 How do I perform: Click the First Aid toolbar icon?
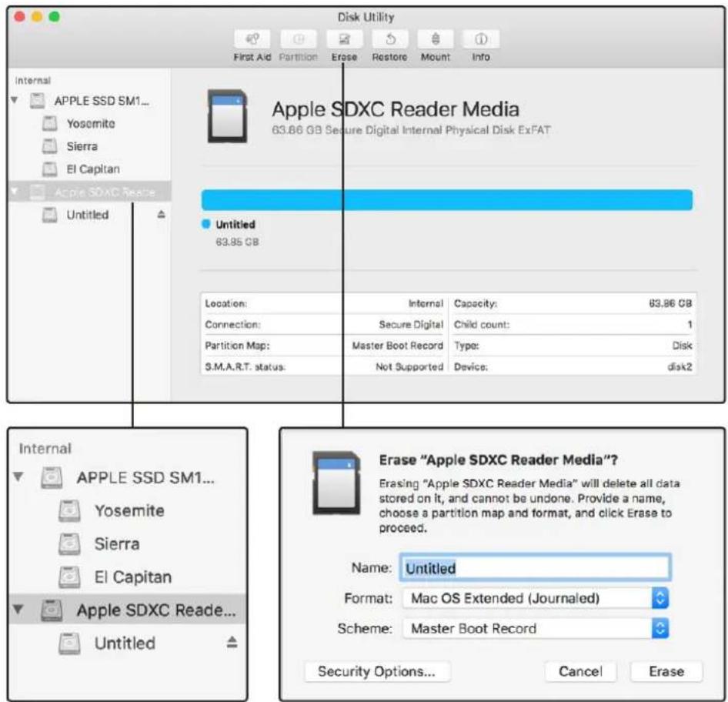[x=252, y=39]
